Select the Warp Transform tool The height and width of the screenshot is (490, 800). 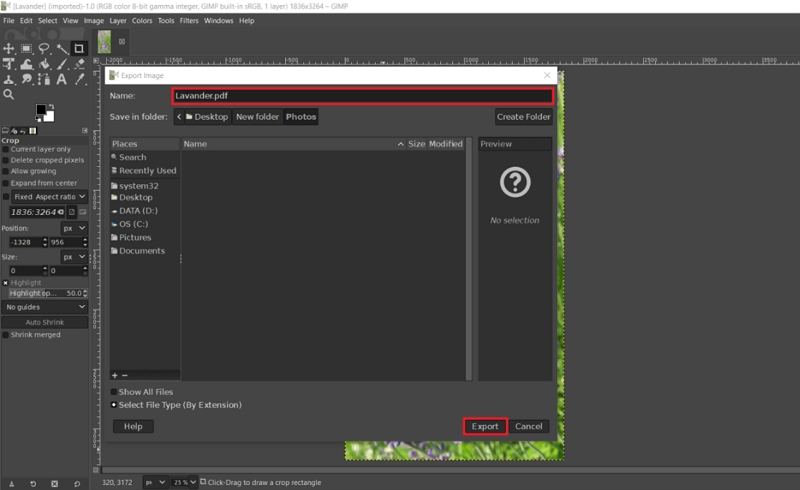click(27, 64)
